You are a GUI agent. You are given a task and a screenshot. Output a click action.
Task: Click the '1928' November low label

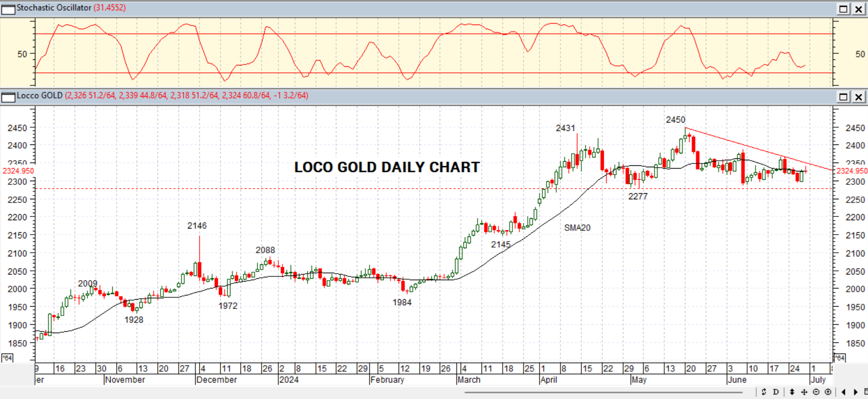pyautogui.click(x=134, y=320)
